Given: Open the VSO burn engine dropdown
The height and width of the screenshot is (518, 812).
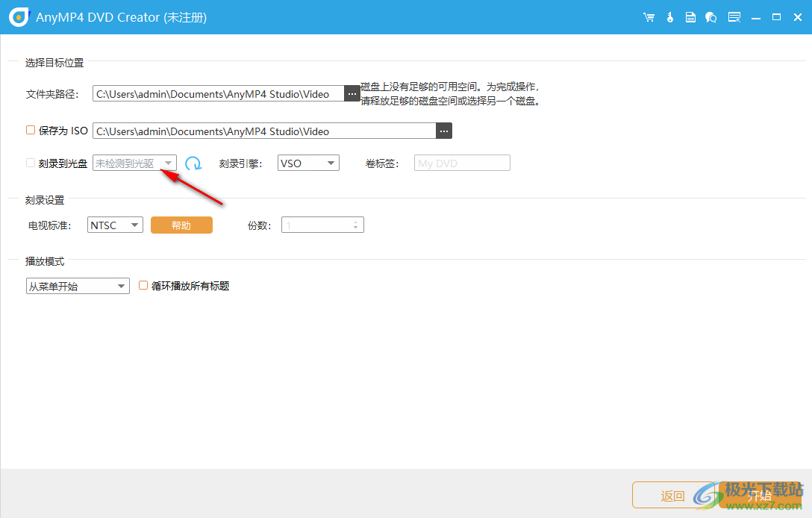Looking at the screenshot, I should click(x=308, y=163).
